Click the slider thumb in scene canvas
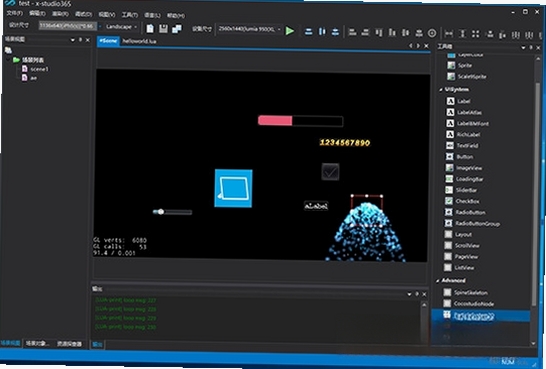The height and width of the screenshot is (369, 546). (x=161, y=212)
